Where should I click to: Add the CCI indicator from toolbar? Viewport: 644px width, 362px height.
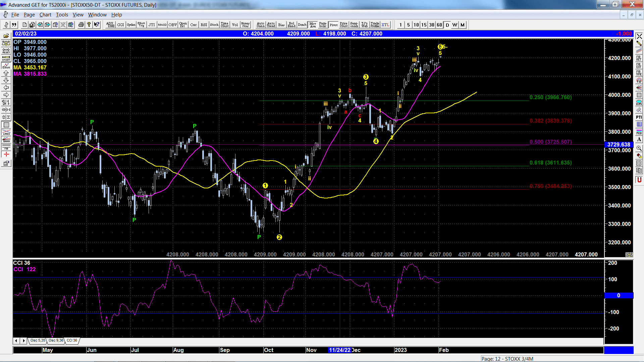pos(120,25)
